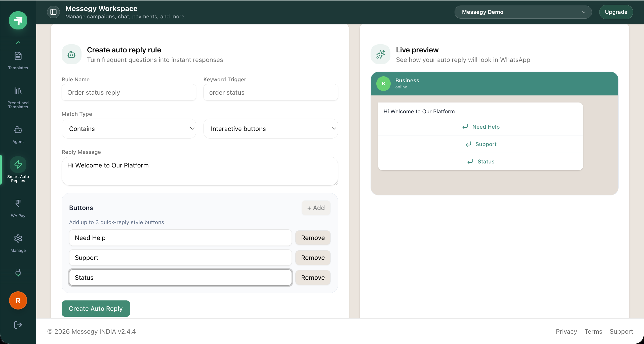
Task: Open the Support footer link
Action: tap(621, 331)
